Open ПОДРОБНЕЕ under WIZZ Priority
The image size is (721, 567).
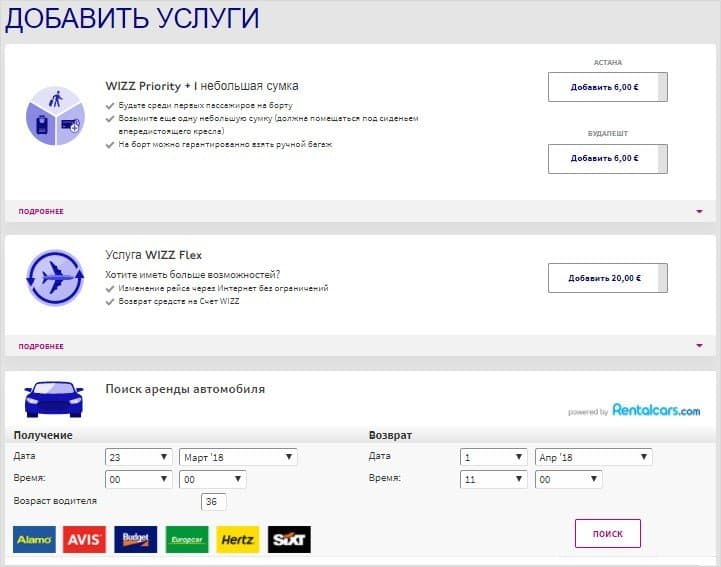(41, 212)
